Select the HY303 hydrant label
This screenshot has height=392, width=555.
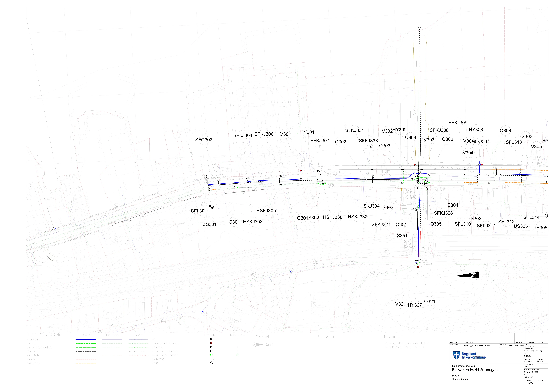476,130
